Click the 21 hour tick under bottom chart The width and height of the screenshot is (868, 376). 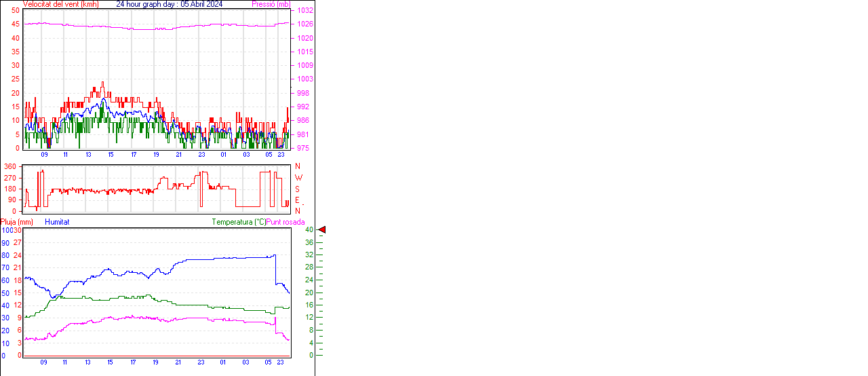click(x=178, y=362)
